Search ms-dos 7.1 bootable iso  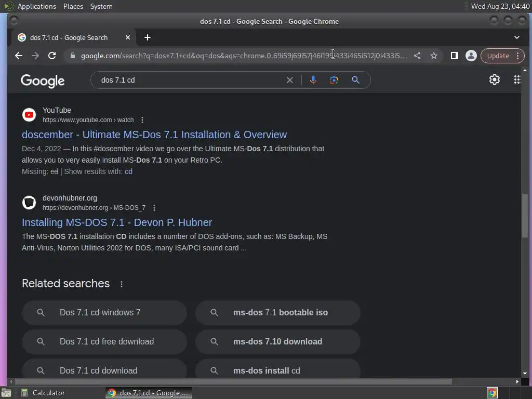277,313
